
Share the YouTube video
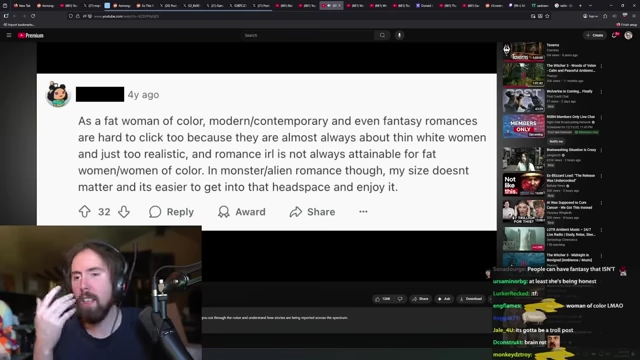tap(420, 299)
